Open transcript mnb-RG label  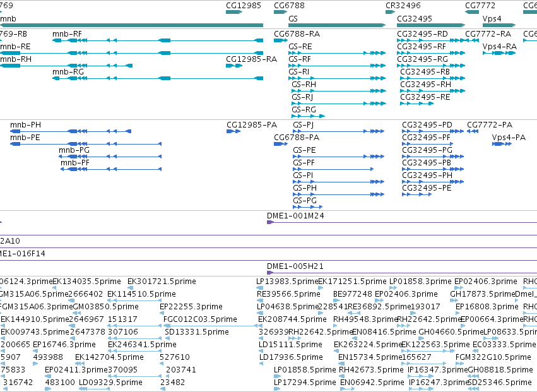68,72
